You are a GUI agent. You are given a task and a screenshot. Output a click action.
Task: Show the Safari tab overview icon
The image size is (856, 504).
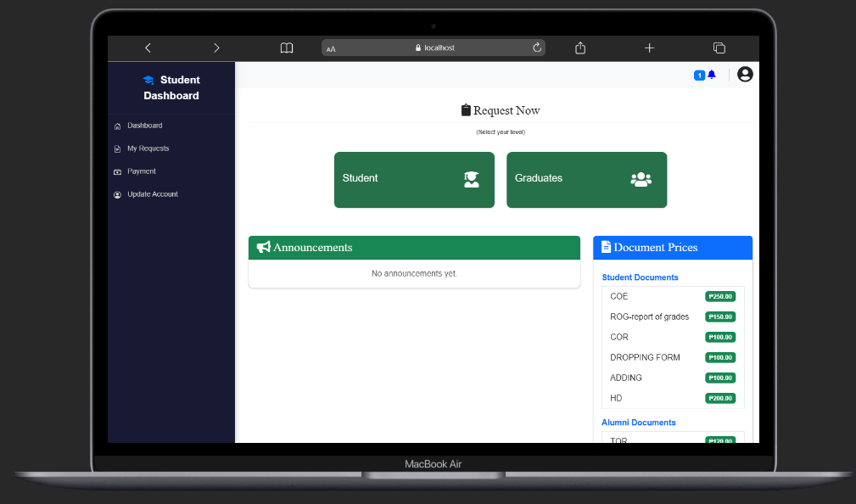[x=719, y=48]
